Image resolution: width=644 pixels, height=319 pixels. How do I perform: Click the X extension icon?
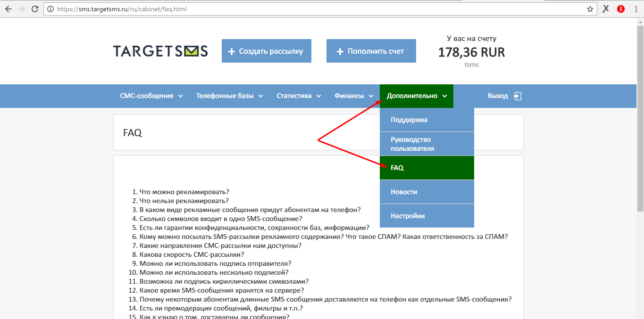[606, 9]
